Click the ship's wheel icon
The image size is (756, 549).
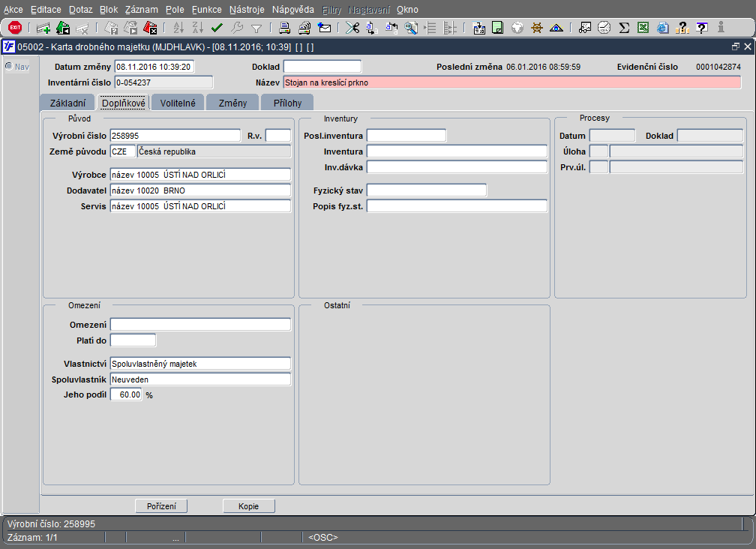[537, 28]
